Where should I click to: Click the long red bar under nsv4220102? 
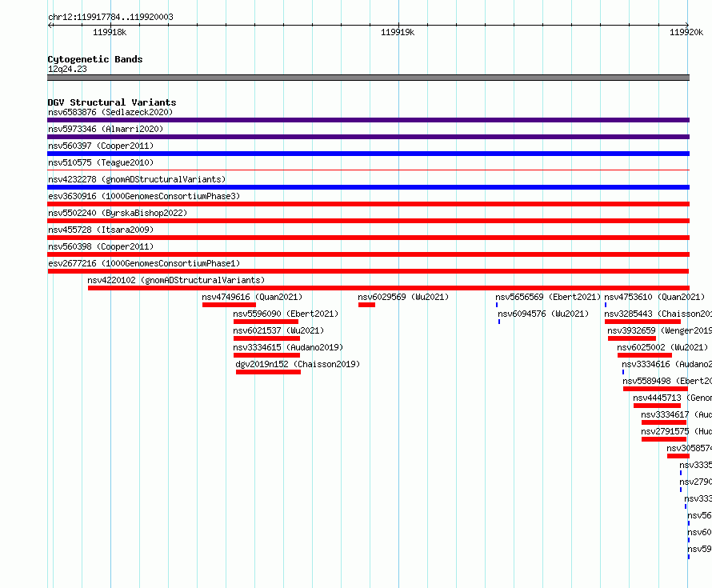point(389,288)
